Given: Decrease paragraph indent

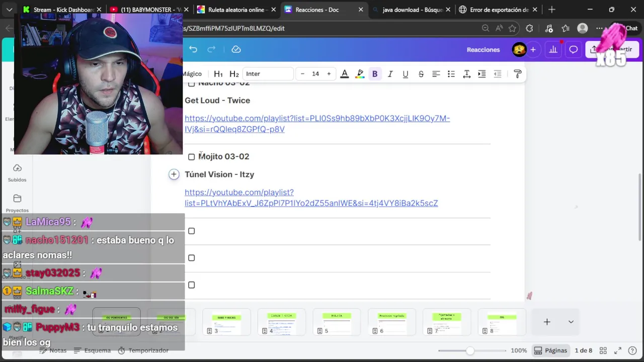Looking at the screenshot, I should point(498,74).
